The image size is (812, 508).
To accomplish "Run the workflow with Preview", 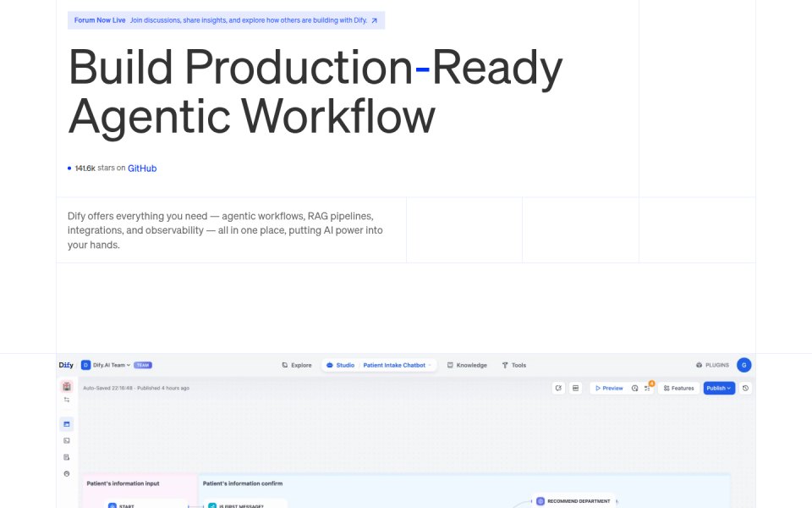I will click(x=609, y=388).
